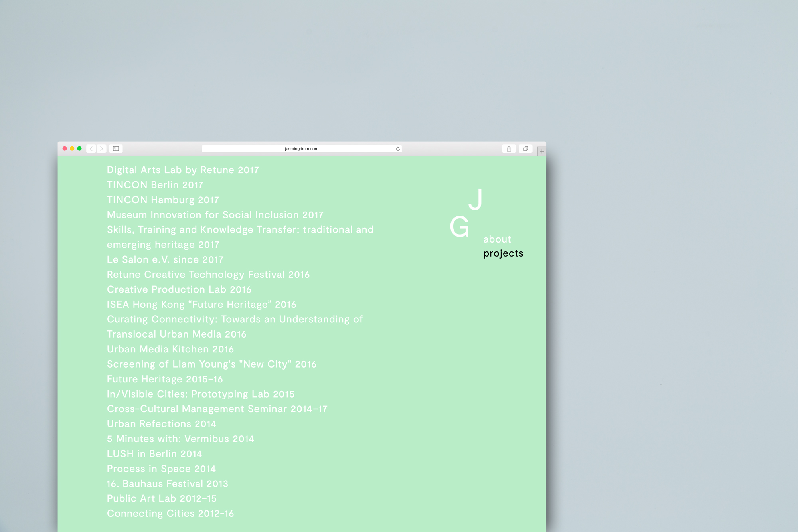The image size is (798, 532).
Task: Open Connecting Cities 2012–16 link
Action: (x=170, y=513)
